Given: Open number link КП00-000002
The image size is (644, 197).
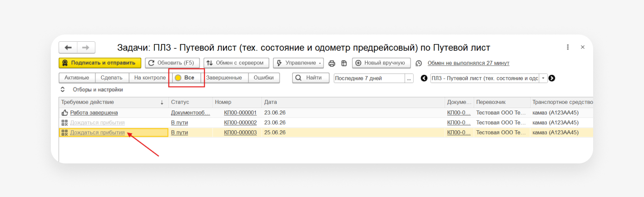Looking at the screenshot, I should [x=240, y=123].
